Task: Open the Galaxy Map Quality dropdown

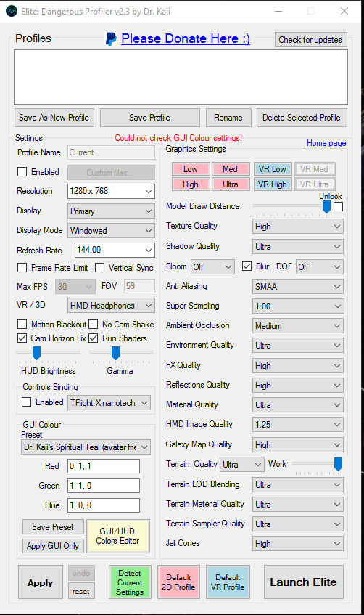Action: 298,445
